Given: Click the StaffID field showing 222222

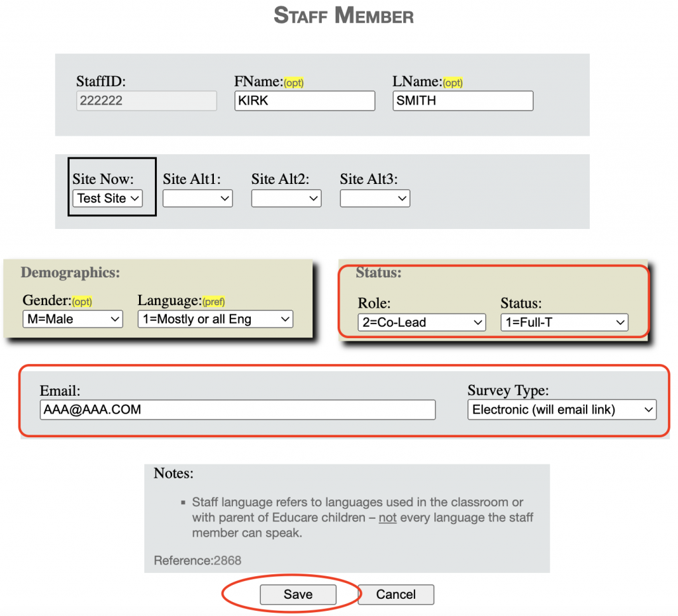Looking at the screenshot, I should (x=146, y=101).
